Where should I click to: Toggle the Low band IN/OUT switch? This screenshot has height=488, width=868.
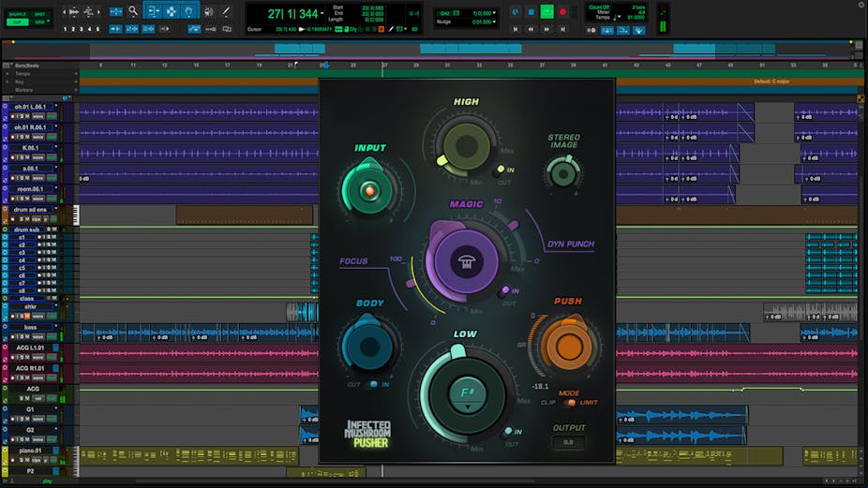(x=507, y=432)
